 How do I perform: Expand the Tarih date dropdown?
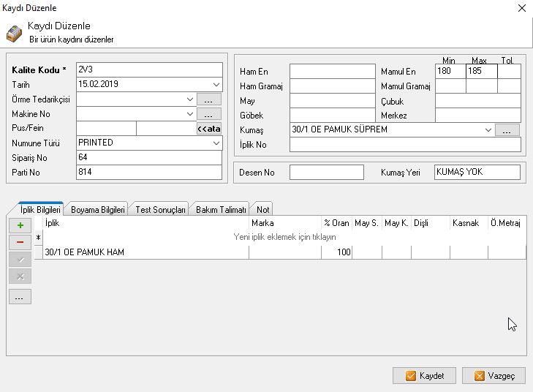216,85
